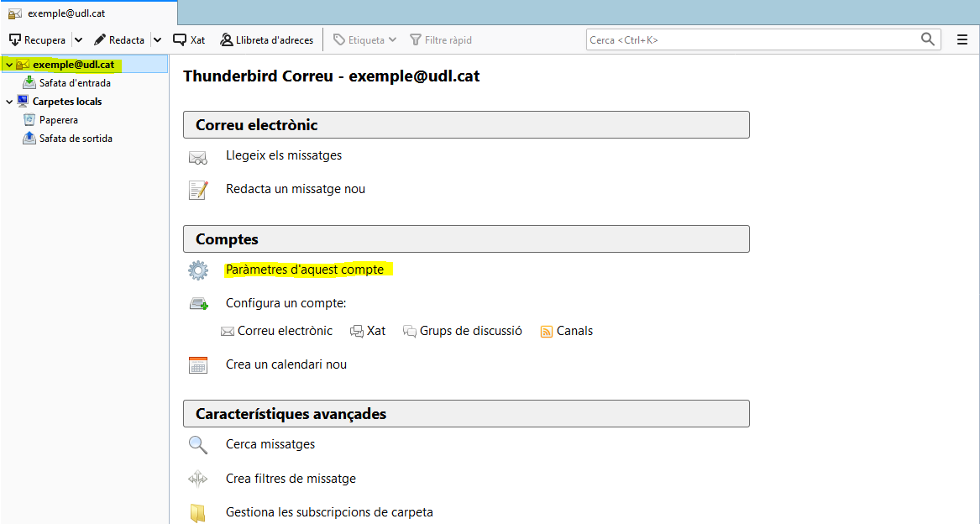The height and width of the screenshot is (524, 980).
Task: Open Crea un calendari nou link
Action: tap(286, 364)
